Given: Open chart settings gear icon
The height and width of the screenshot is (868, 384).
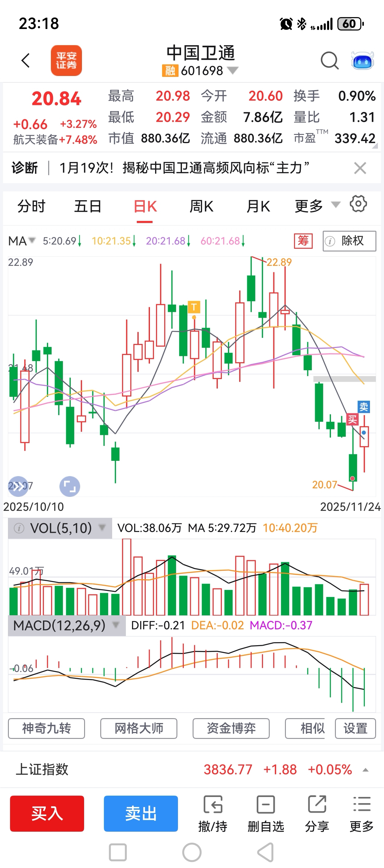Looking at the screenshot, I should point(358,204).
